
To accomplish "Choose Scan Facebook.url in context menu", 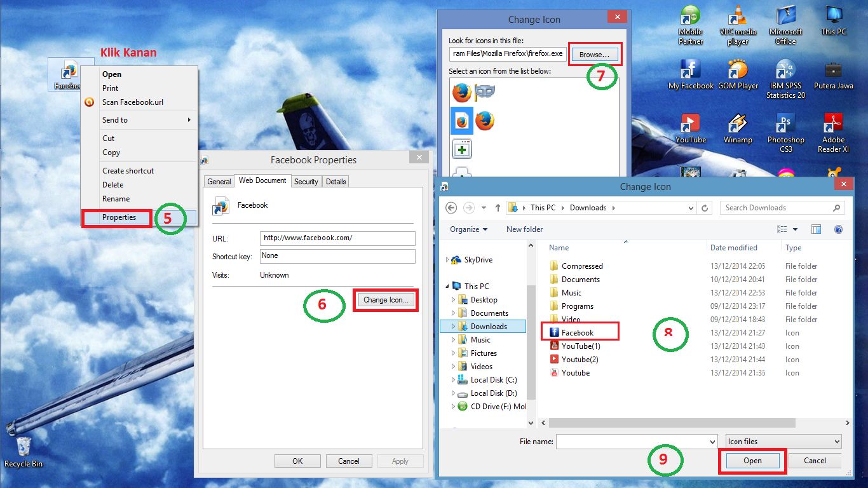I will pyautogui.click(x=140, y=102).
